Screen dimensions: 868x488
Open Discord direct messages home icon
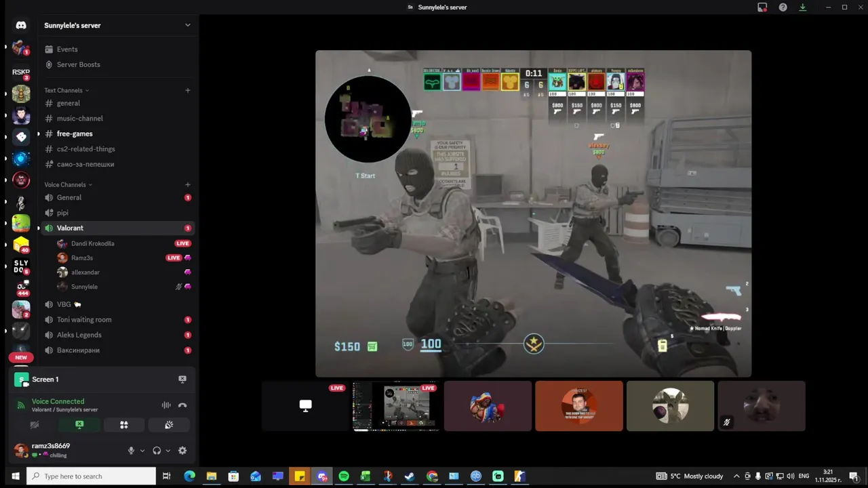click(x=21, y=25)
